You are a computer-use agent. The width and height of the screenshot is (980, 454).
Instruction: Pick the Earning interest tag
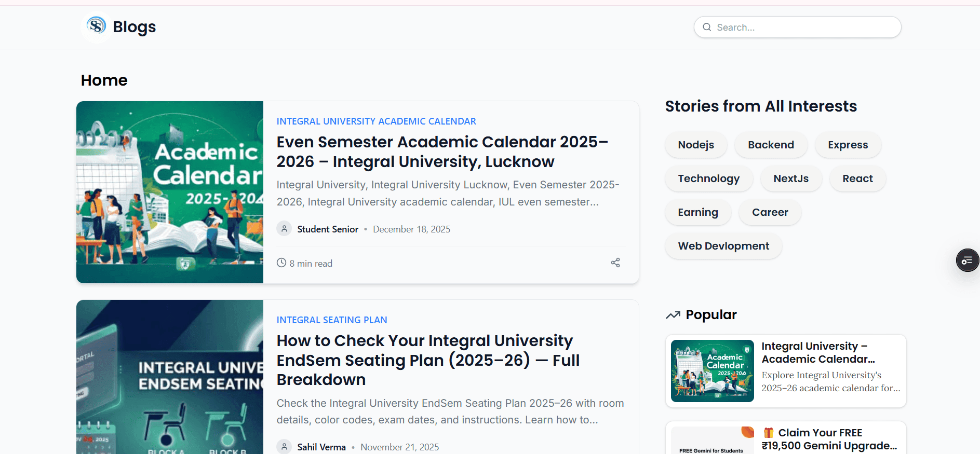coord(697,212)
